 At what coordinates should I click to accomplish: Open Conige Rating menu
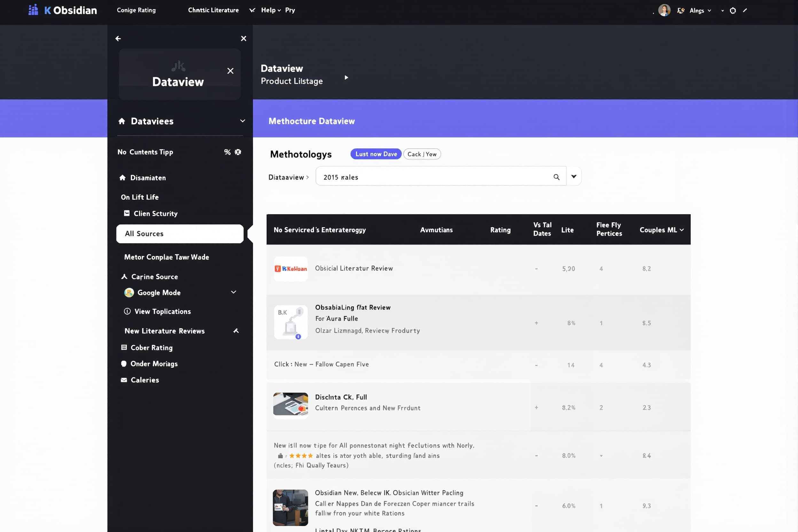tap(137, 10)
